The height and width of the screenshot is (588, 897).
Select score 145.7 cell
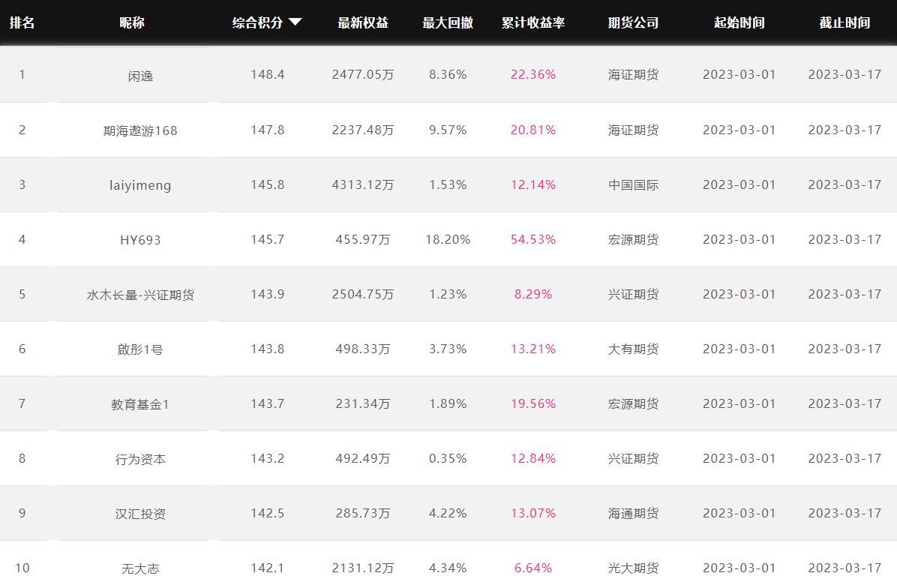(267, 239)
